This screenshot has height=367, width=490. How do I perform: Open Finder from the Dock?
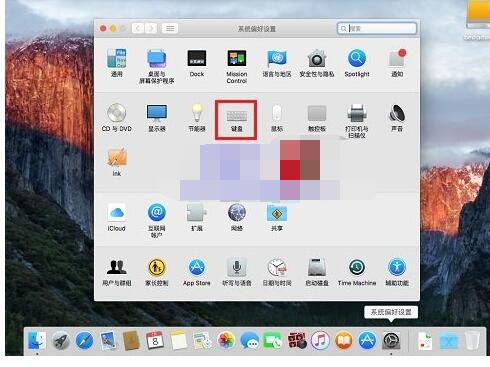click(x=37, y=340)
